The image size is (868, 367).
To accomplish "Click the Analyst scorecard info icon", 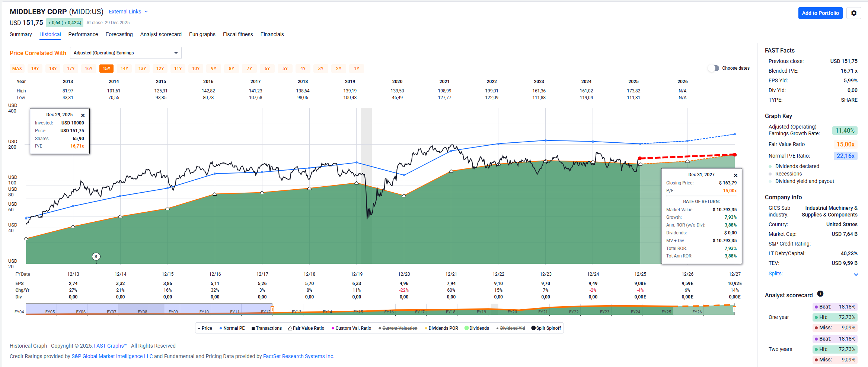I will [x=820, y=294].
